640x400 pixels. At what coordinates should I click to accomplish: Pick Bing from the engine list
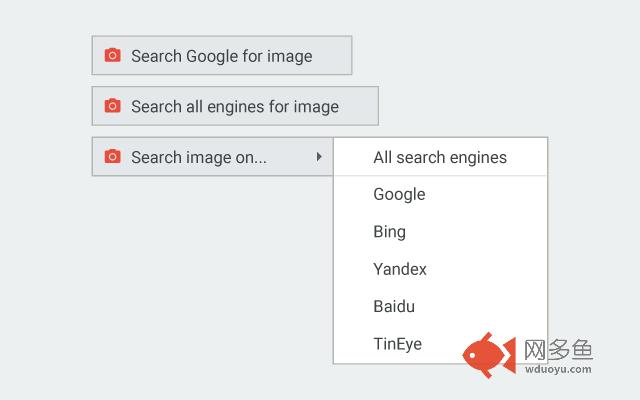click(389, 232)
